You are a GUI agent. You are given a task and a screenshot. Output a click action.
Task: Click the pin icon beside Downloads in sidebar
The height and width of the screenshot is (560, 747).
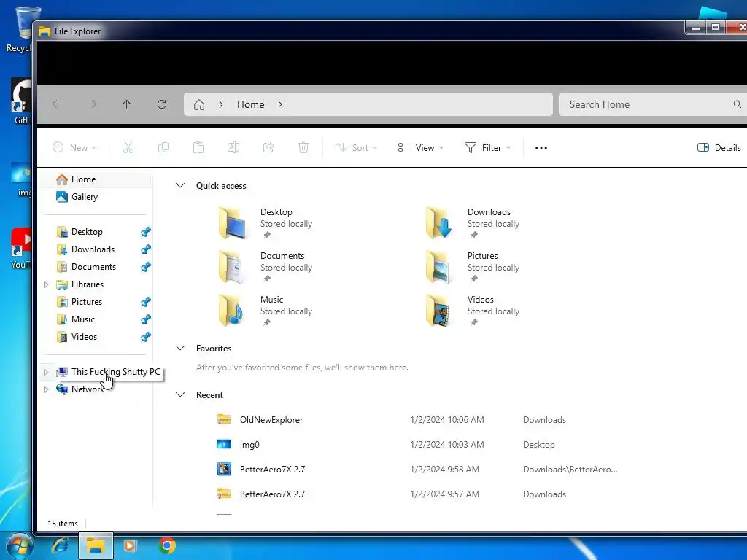pyautogui.click(x=146, y=249)
